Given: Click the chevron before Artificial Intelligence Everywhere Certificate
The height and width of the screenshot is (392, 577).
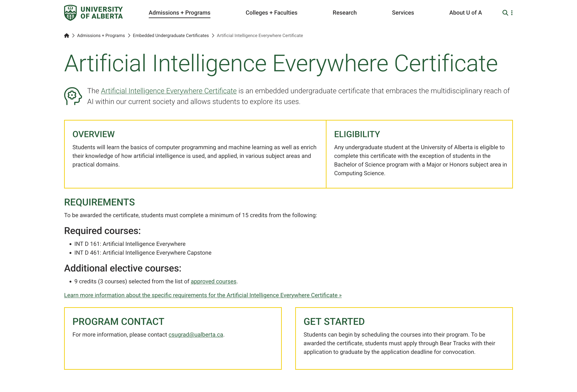Looking at the screenshot, I should [x=213, y=36].
